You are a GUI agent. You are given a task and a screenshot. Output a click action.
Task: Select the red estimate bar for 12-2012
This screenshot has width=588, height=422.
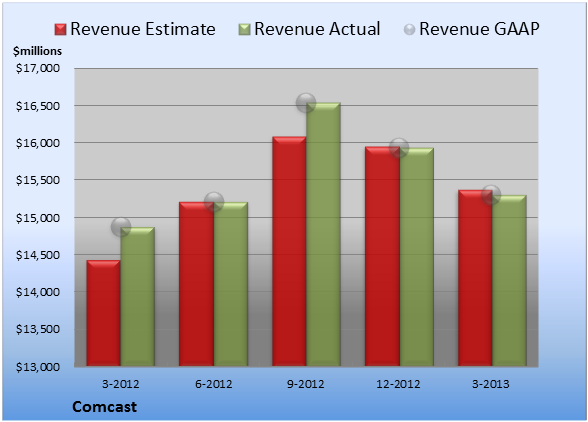point(382,256)
